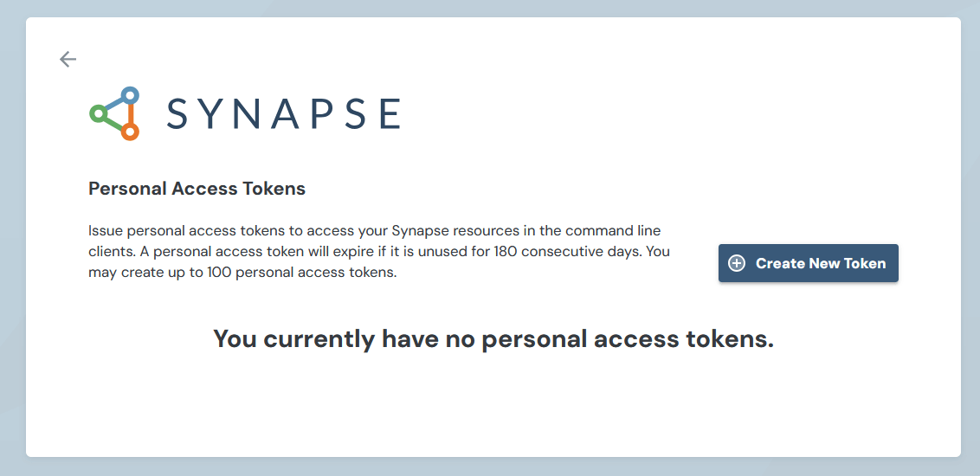Click the Synapse triangle logo icon
This screenshot has width=980, height=476.
(x=114, y=113)
